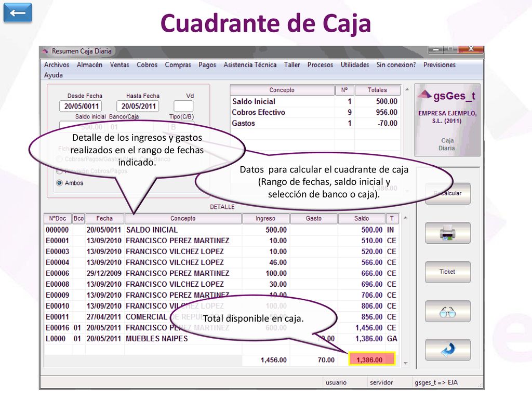532x399 pixels.
Task: Open the Utilidades menu
Action: coord(355,65)
